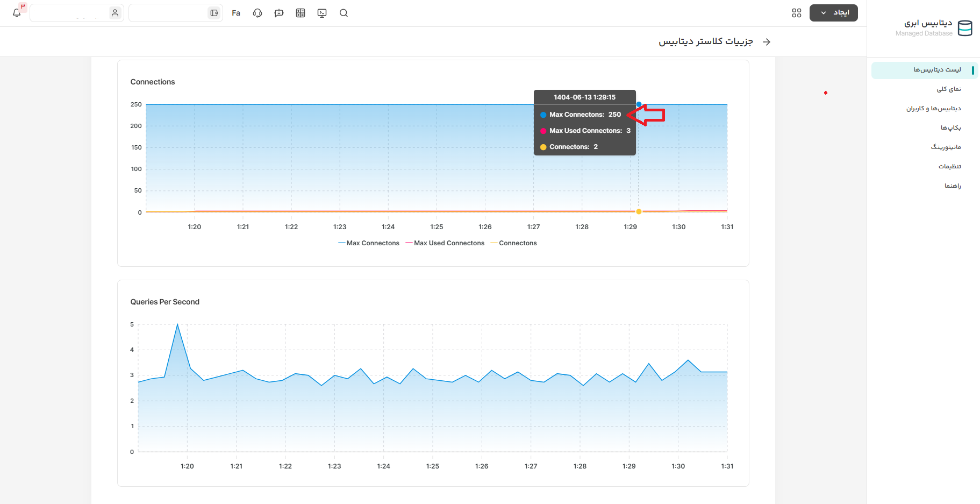Screen dimensions: 980x504
Task: Click the support headset icon
Action: coord(257,13)
